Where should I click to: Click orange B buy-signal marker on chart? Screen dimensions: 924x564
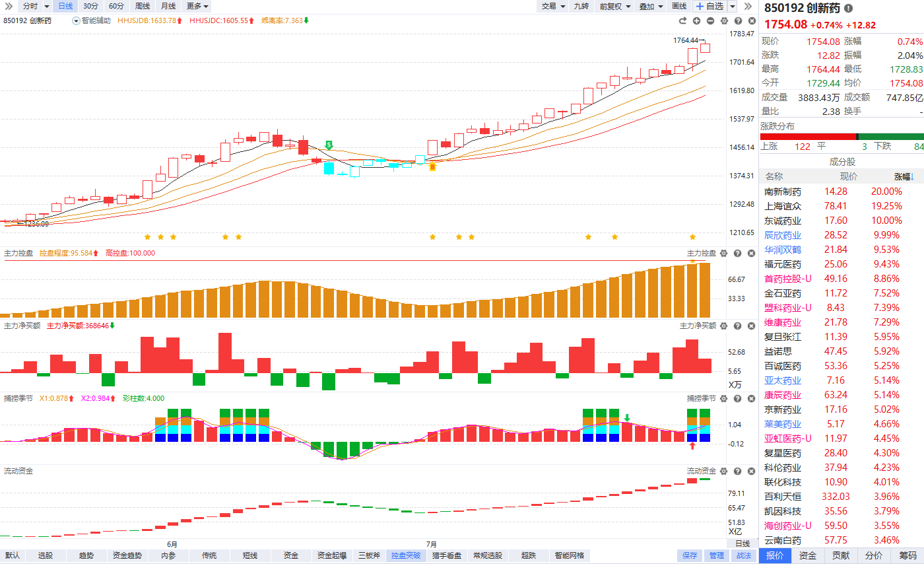432,168
